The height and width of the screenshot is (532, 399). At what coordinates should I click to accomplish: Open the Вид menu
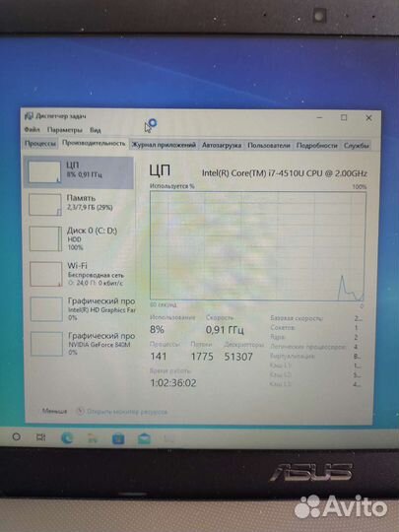[x=96, y=130]
